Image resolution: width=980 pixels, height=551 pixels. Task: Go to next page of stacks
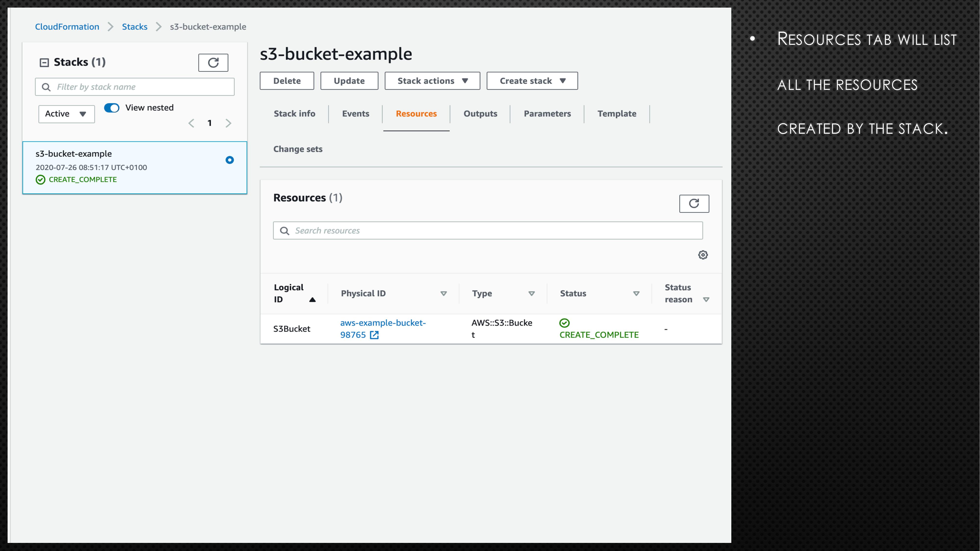click(x=229, y=123)
